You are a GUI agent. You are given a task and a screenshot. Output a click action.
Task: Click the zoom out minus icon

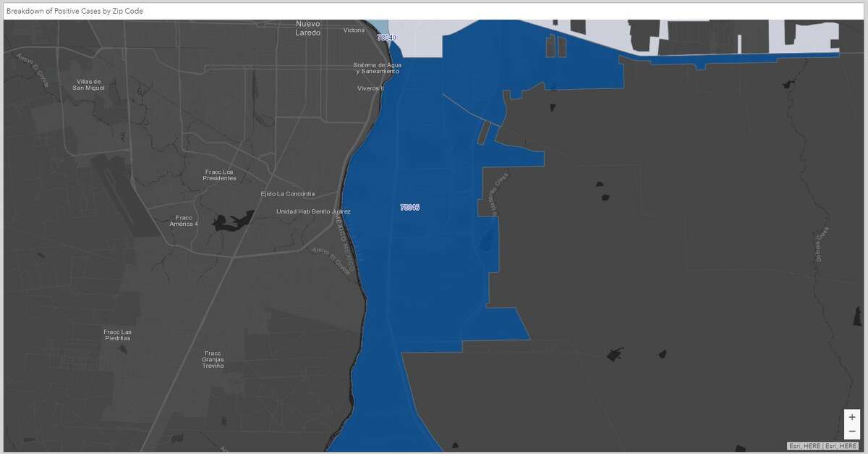click(x=852, y=432)
